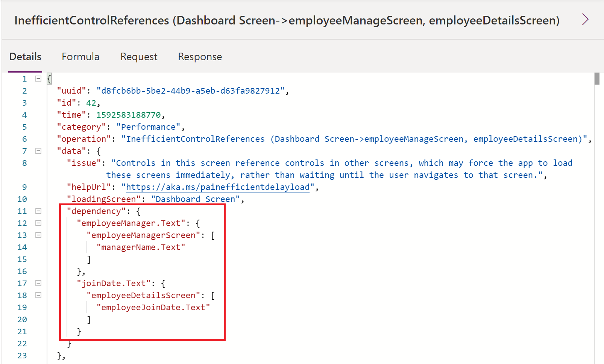The image size is (604, 364).
Task: Open the Request tab
Action: point(139,57)
